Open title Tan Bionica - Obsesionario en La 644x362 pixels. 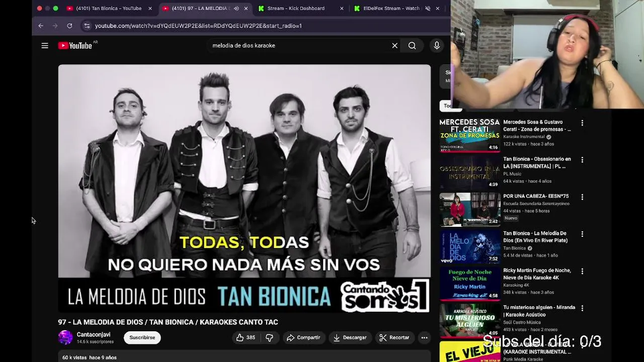tap(537, 163)
